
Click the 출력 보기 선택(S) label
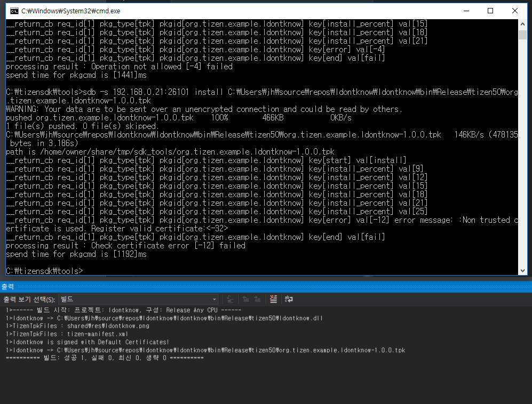pos(29,300)
